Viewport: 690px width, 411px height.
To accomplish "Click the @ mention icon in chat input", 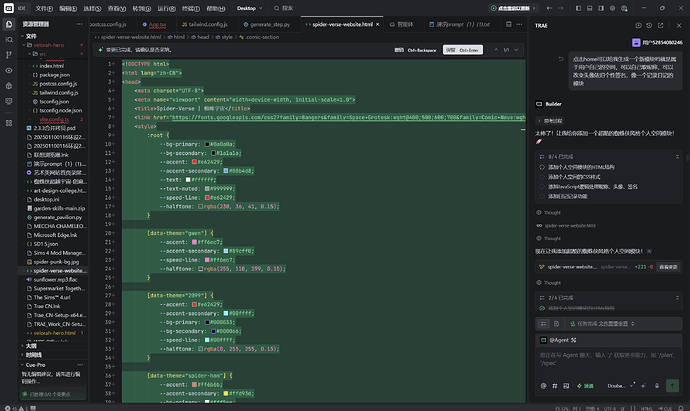I will tap(543, 385).
